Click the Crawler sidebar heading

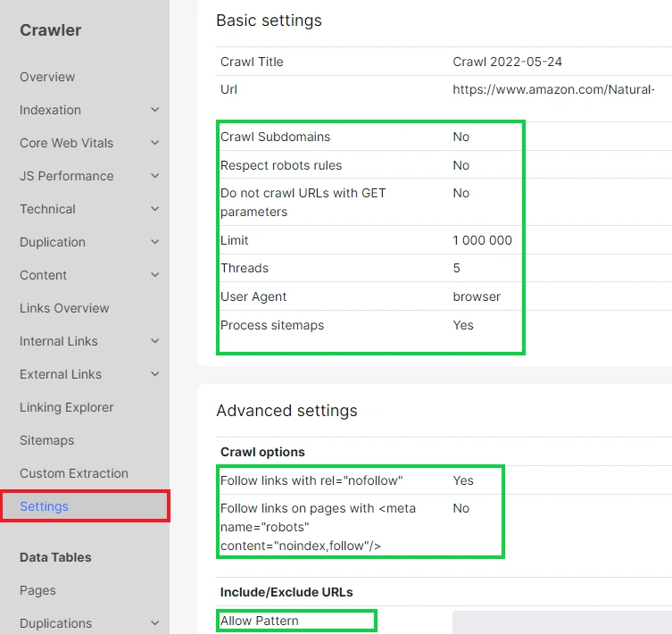(x=51, y=30)
